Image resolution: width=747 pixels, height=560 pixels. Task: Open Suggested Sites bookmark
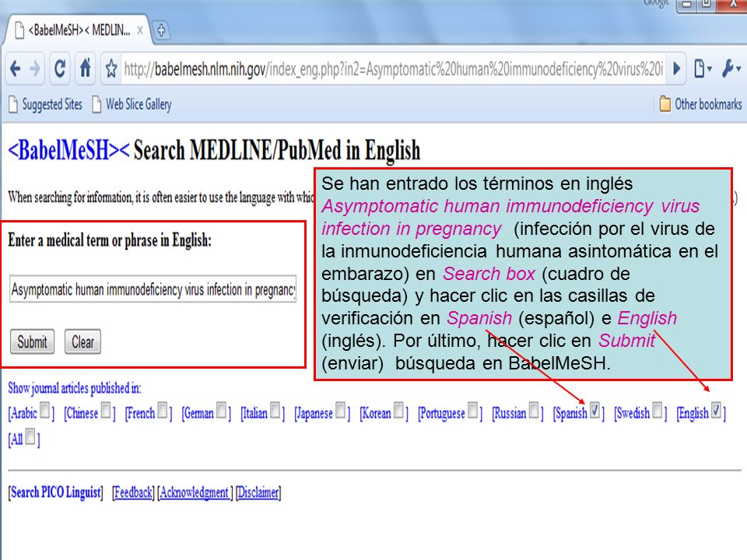(x=46, y=104)
